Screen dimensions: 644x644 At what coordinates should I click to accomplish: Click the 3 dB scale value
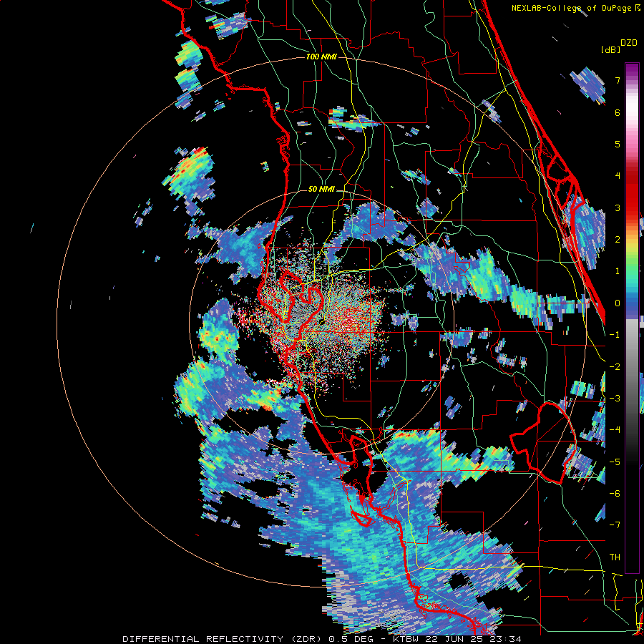point(618,208)
